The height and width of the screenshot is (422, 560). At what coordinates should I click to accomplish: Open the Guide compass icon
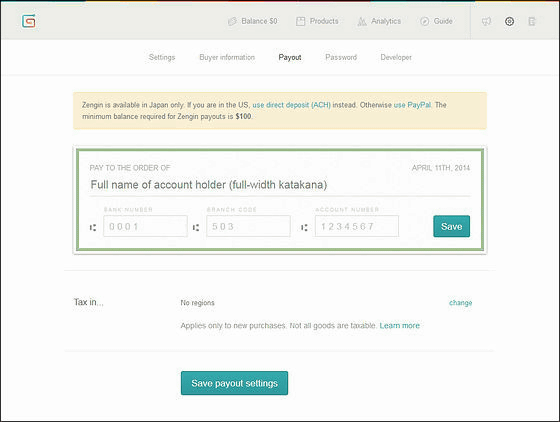pyautogui.click(x=424, y=21)
